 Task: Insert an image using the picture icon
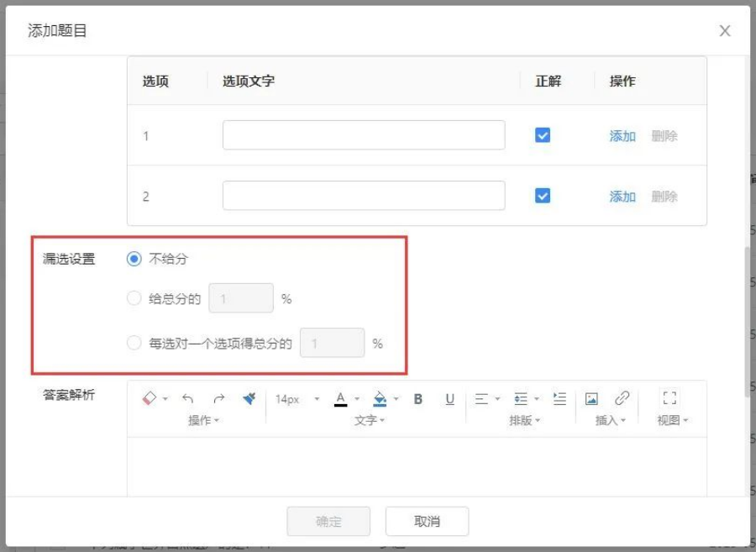tap(591, 399)
